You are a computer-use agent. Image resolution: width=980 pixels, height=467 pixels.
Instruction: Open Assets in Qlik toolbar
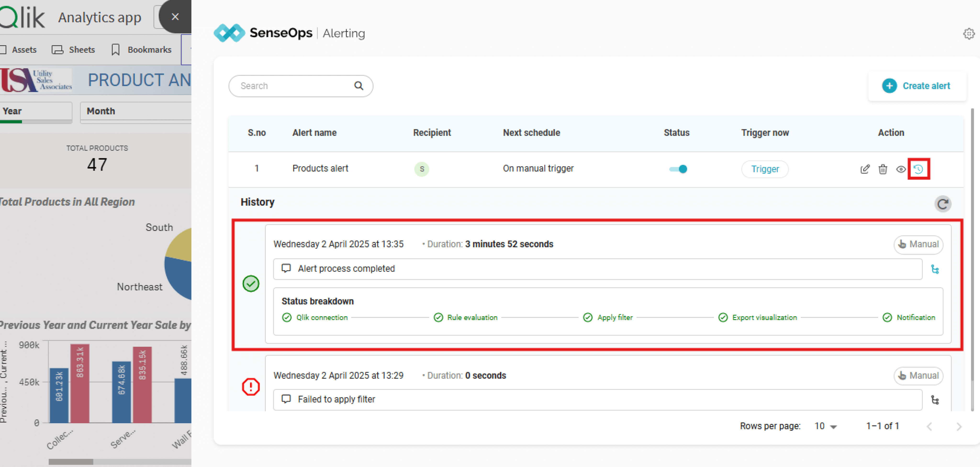(x=19, y=50)
